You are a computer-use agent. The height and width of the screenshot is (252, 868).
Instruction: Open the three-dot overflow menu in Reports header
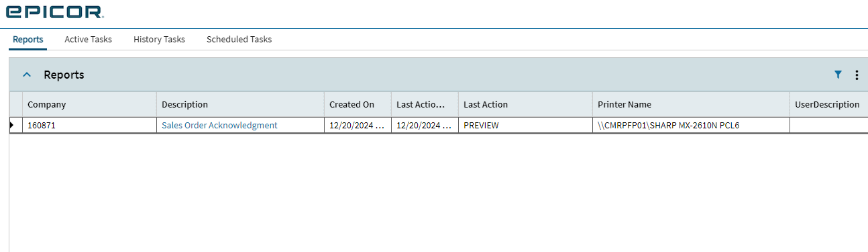coord(857,75)
